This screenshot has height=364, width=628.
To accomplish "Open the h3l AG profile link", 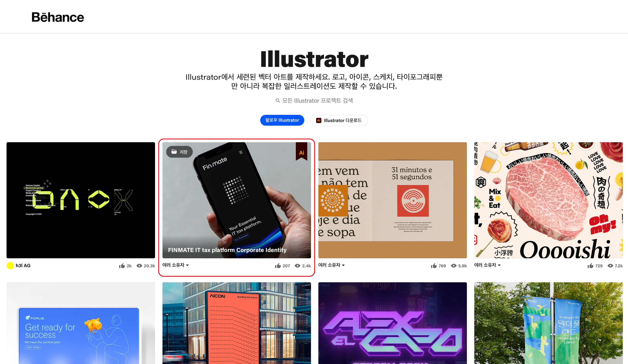I will click(x=23, y=266).
